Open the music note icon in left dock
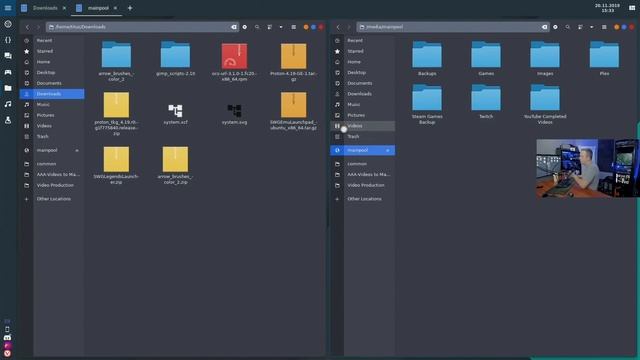The height and width of the screenshot is (360, 640). (x=8, y=104)
